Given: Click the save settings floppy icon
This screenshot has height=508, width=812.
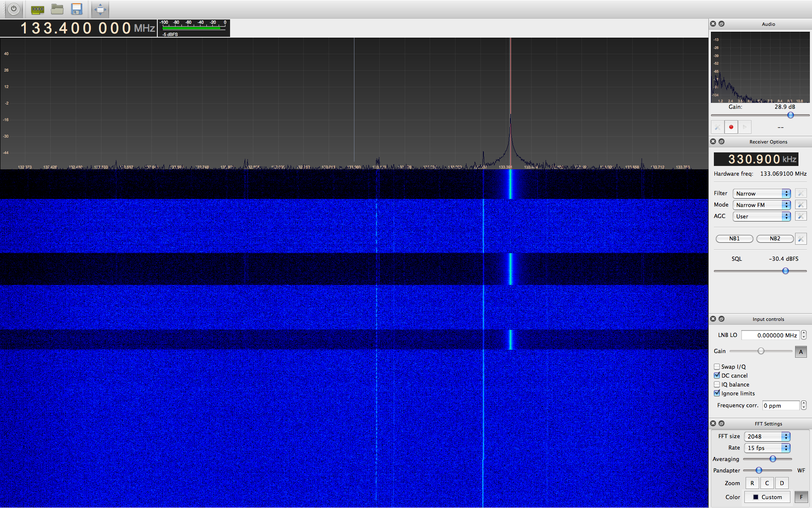Looking at the screenshot, I should point(77,9).
